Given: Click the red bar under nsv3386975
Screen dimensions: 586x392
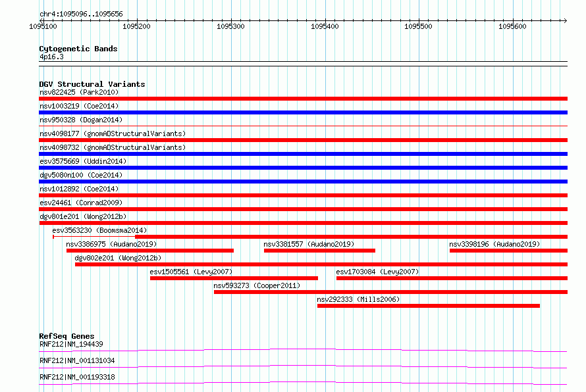Looking at the screenshot, I should pos(150,251).
